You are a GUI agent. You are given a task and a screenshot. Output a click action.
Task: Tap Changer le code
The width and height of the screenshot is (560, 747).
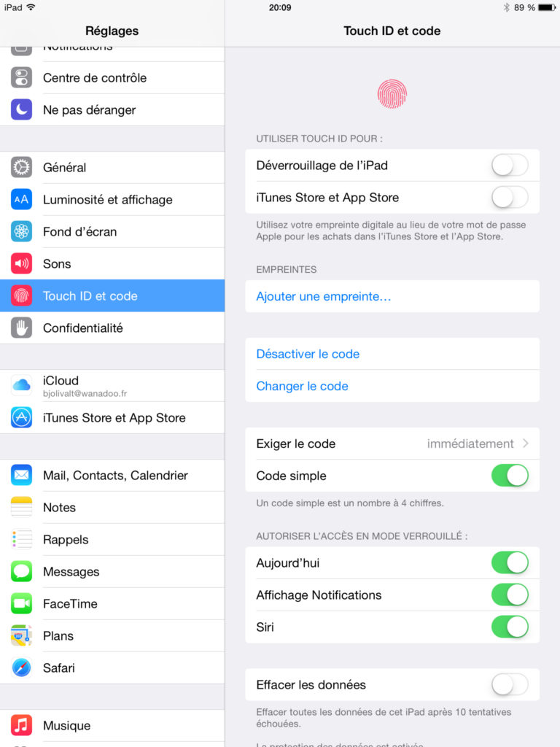click(302, 386)
